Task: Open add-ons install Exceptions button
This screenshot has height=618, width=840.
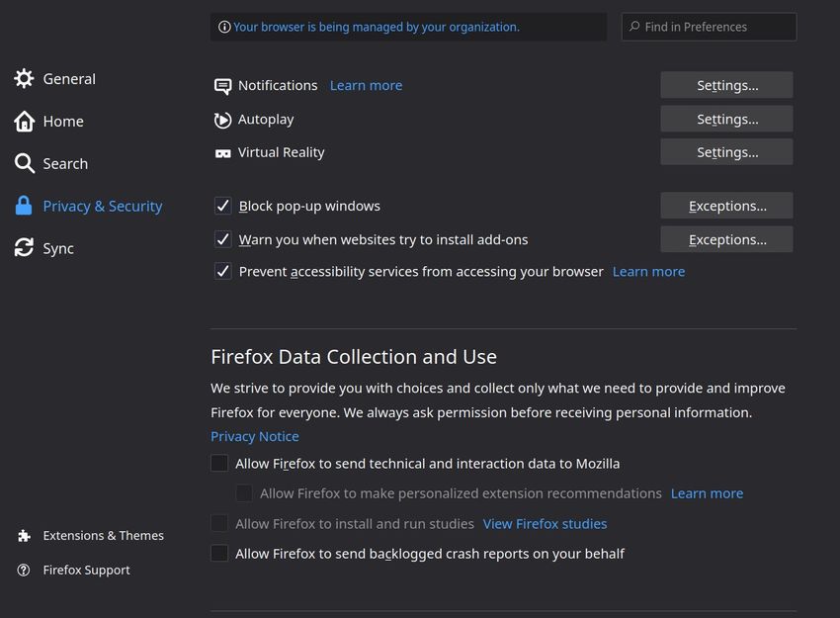Action: [x=726, y=239]
